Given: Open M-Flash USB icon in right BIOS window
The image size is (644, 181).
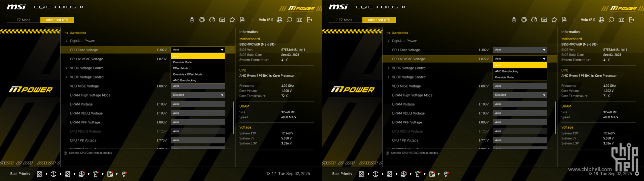Looking at the screenshot, I should tap(514, 20).
